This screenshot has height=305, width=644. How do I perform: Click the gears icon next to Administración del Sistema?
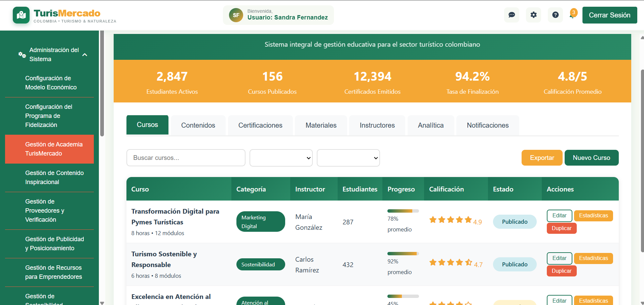pos(22,54)
